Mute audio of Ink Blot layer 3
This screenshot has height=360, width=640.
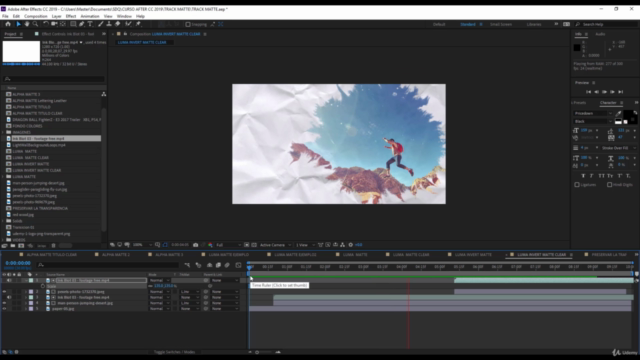pos(9,298)
